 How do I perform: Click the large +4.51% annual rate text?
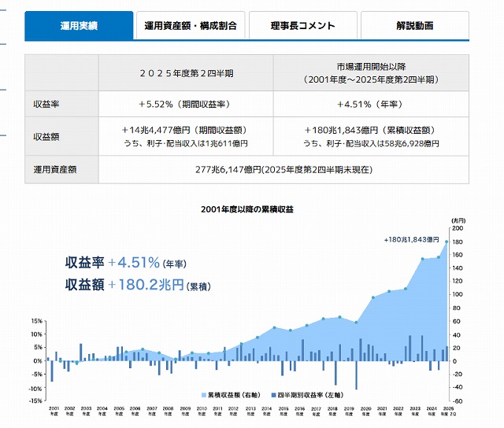[x=134, y=262]
